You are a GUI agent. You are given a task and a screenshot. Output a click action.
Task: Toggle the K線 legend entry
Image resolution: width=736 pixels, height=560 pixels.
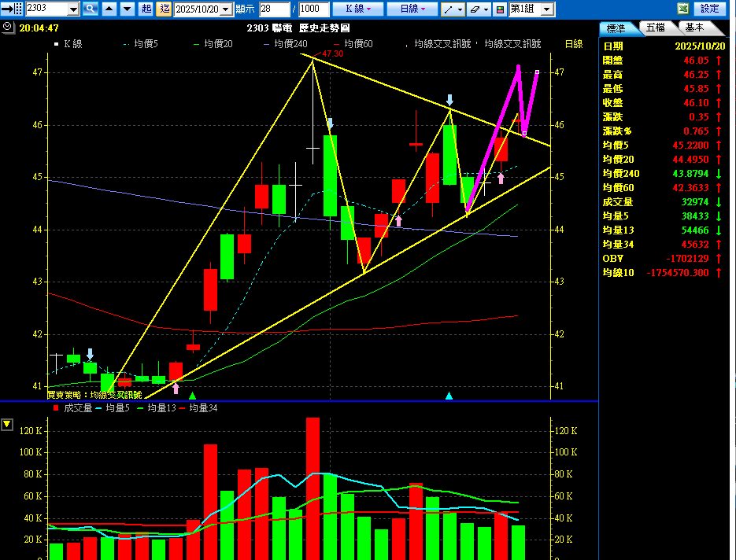pyautogui.click(x=68, y=43)
